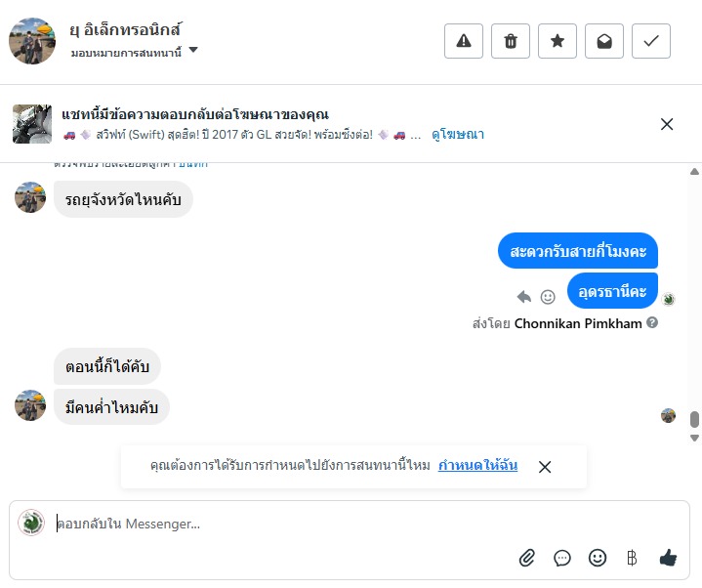Open saved replies speech bubble icon
This screenshot has width=702, height=588.
click(562, 558)
